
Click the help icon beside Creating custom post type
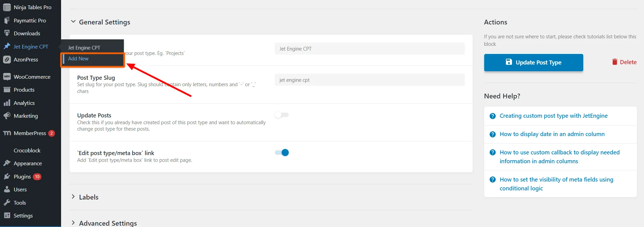(493, 116)
